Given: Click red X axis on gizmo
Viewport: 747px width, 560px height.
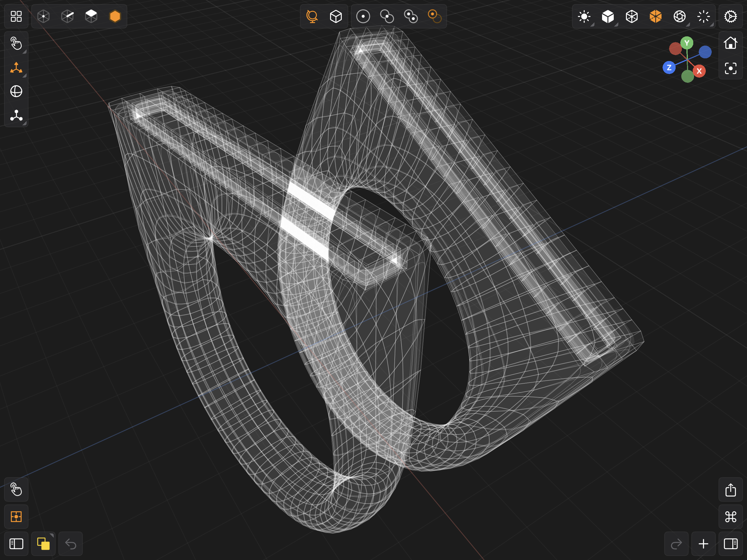Looking at the screenshot, I should (699, 71).
